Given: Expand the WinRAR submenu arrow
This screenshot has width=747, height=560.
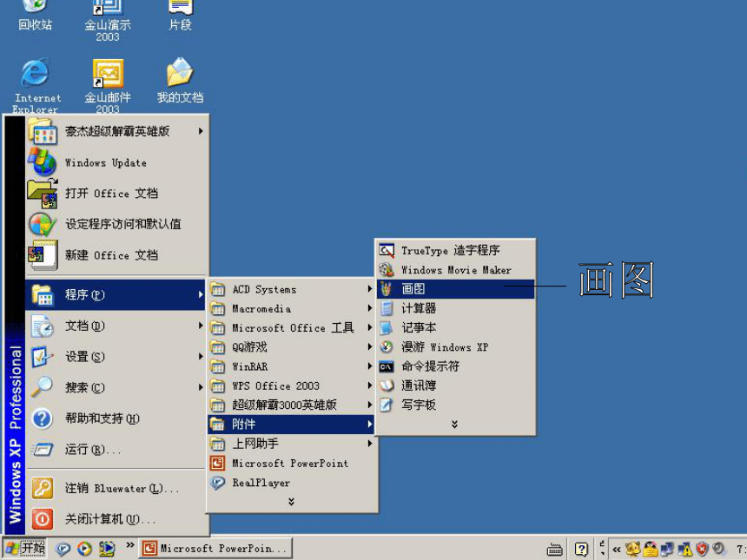Looking at the screenshot, I should 370,366.
